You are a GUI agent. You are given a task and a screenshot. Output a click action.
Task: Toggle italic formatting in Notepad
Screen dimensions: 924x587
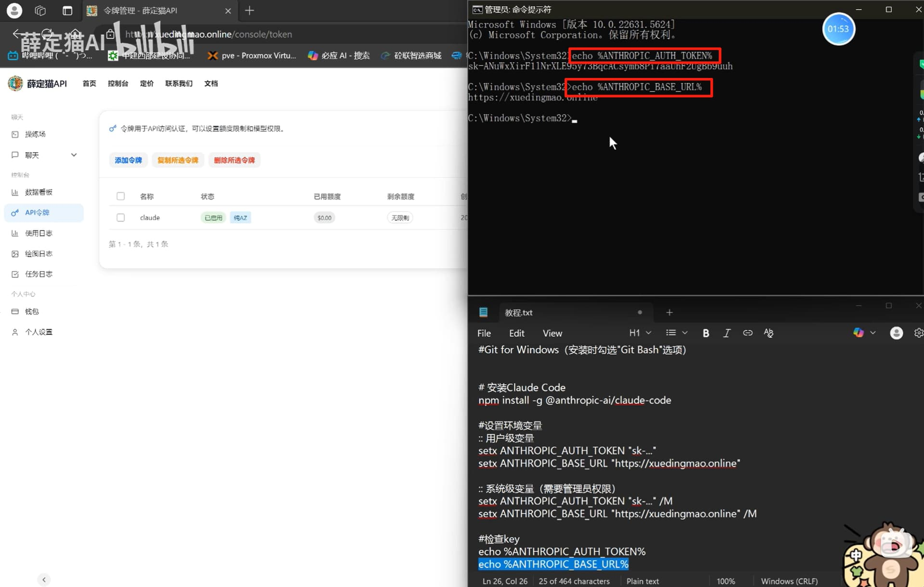(x=727, y=333)
